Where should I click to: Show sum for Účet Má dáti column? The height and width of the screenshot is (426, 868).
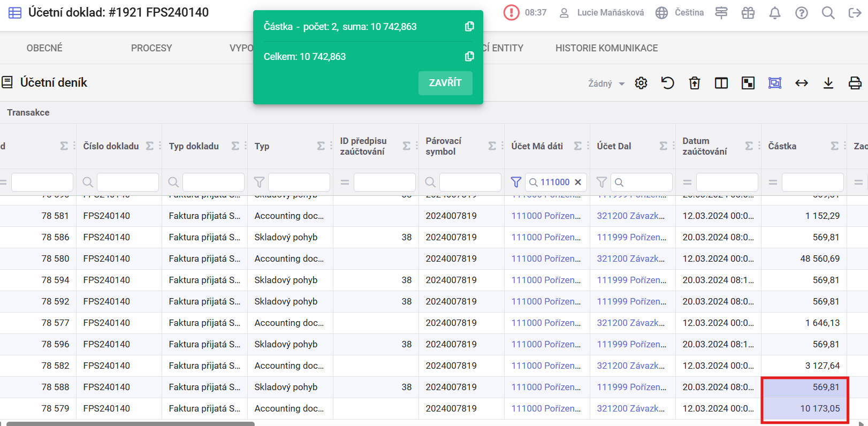[x=578, y=146]
